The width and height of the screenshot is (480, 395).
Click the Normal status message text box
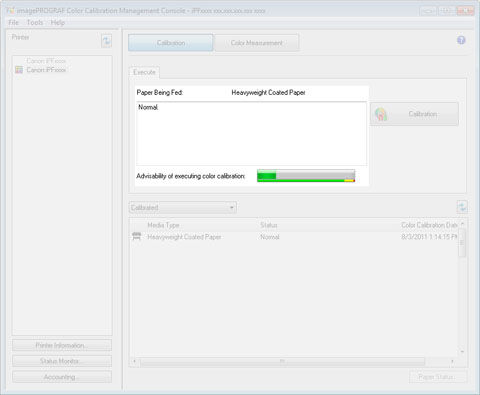[x=252, y=133]
